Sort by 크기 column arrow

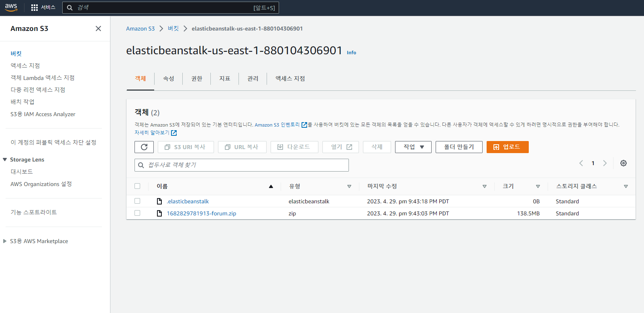pos(538,186)
